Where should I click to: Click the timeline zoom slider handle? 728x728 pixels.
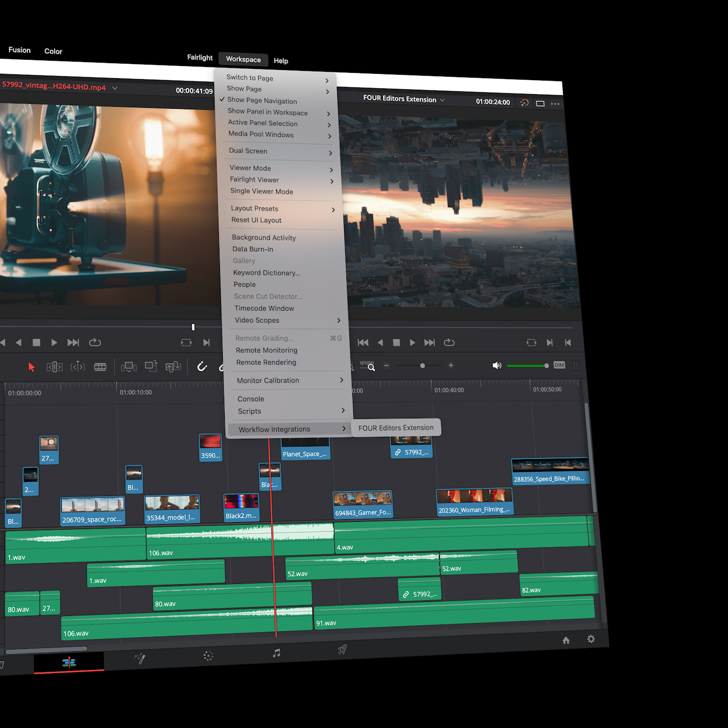coord(422,365)
